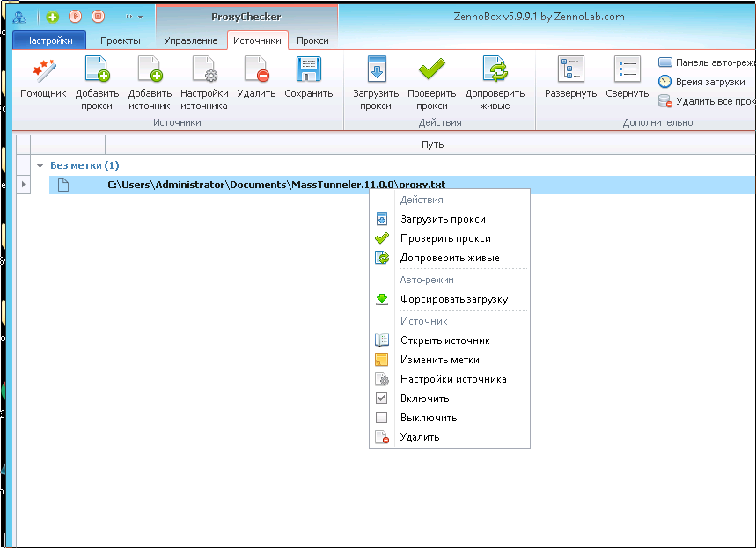Open Панель авто-режима in ribbon
Viewport: 756px width, 548px height.
tap(707, 62)
